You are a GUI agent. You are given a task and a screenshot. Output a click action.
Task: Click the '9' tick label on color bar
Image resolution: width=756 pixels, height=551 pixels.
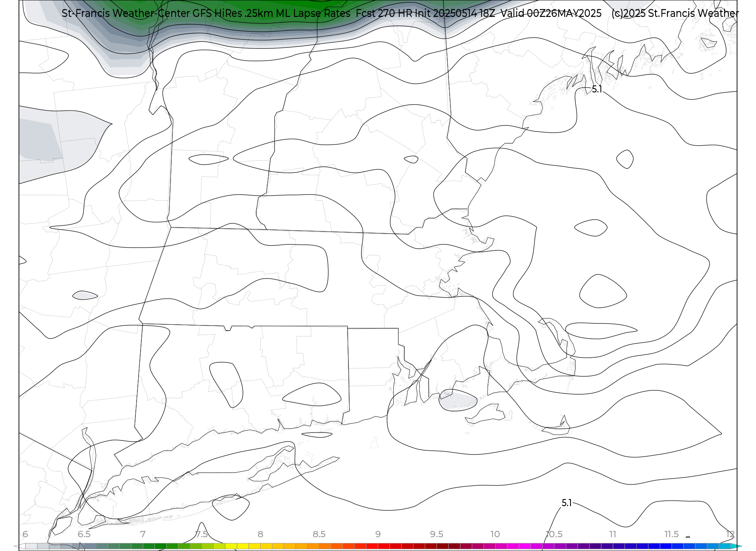(378, 534)
